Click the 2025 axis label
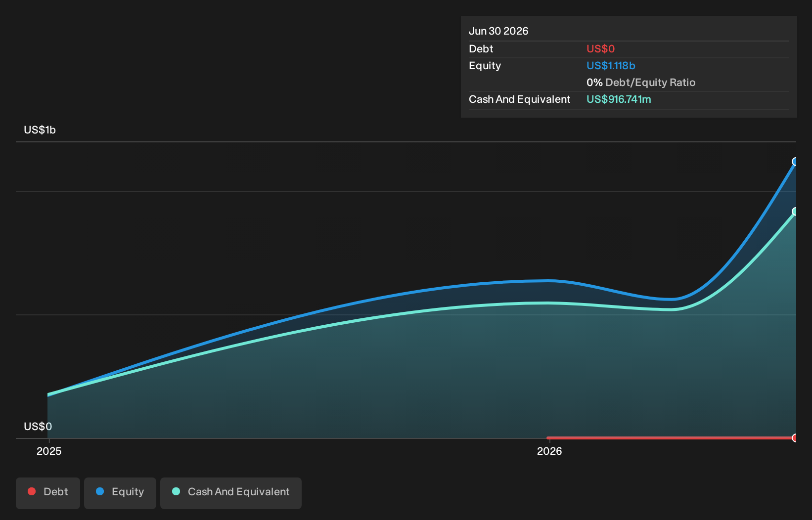Screen dimensions: 812x520 [49, 451]
